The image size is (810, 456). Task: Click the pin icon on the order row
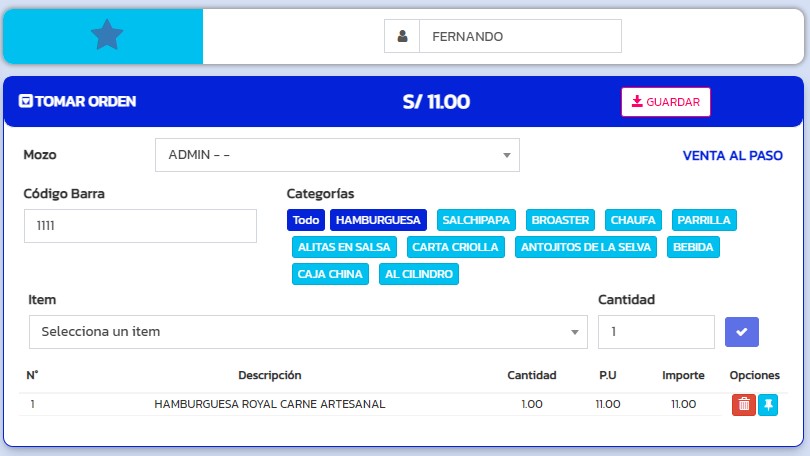tap(768, 404)
